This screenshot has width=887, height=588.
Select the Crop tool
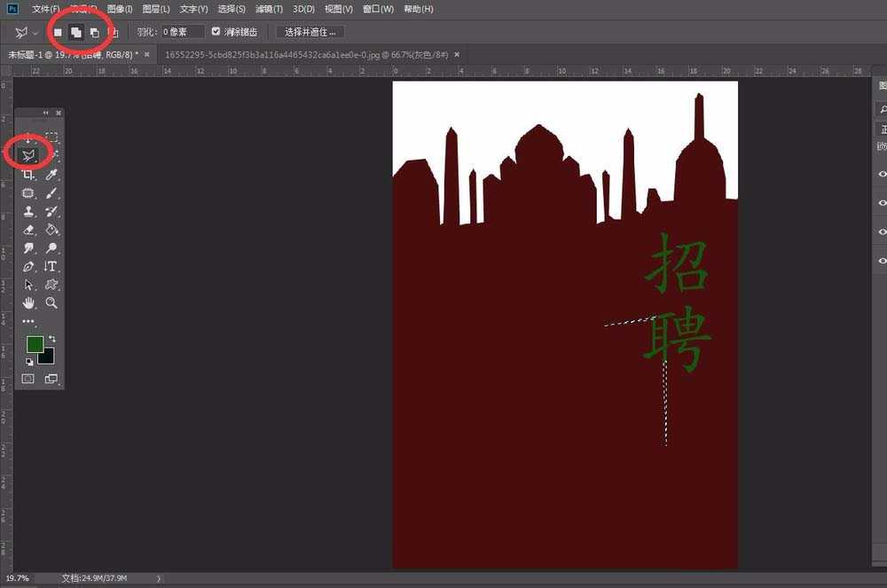(28, 175)
